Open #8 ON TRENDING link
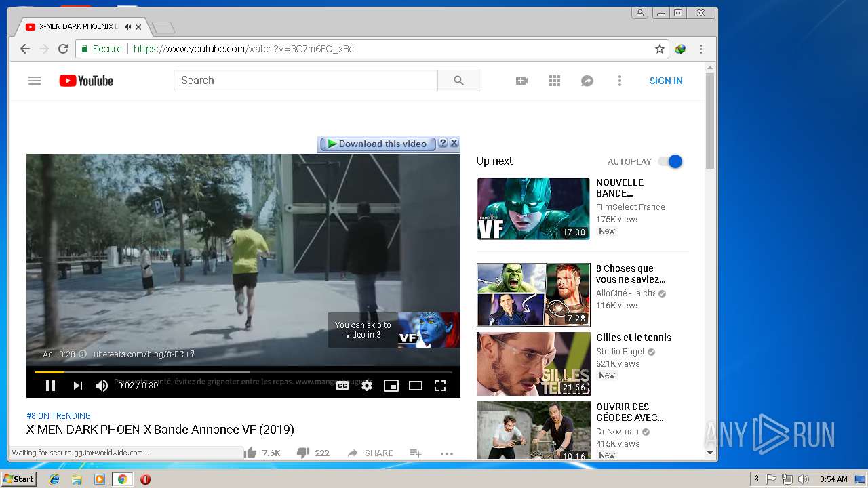 pyautogui.click(x=58, y=415)
